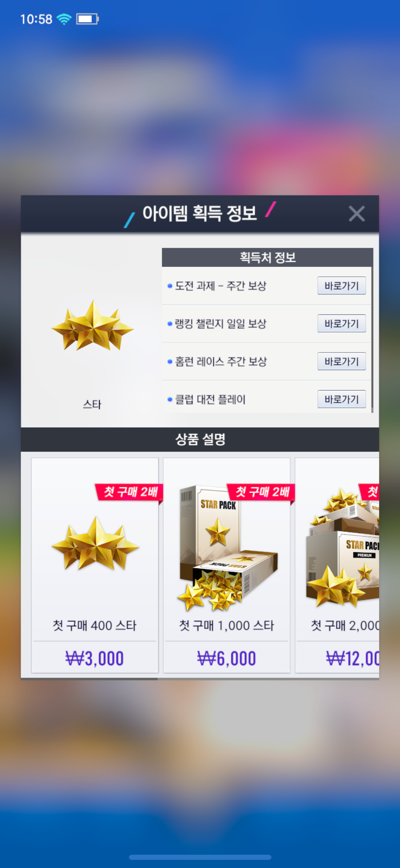Select the large 스타 item icon
The image size is (400, 868).
pos(92,326)
